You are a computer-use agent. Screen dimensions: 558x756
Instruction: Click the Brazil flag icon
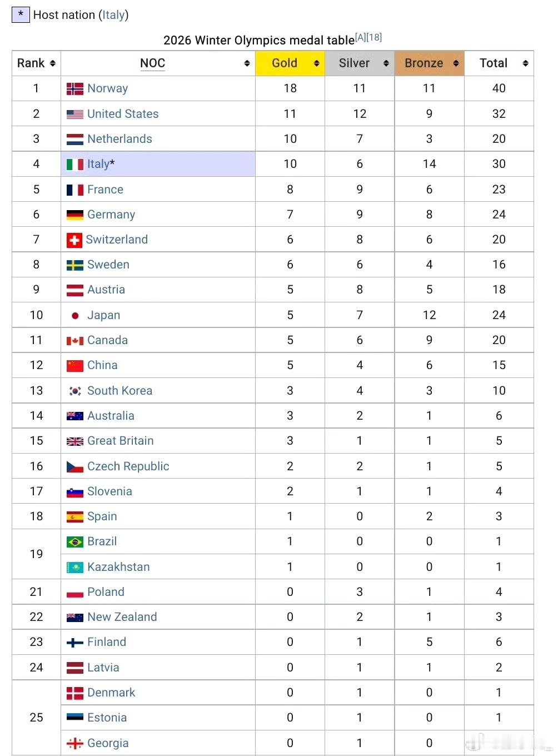pyautogui.click(x=75, y=542)
